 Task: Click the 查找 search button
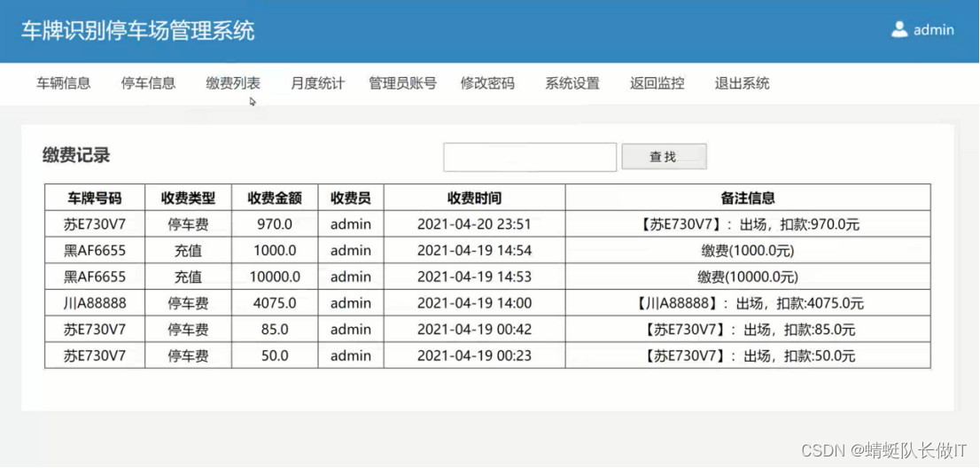pyautogui.click(x=664, y=157)
